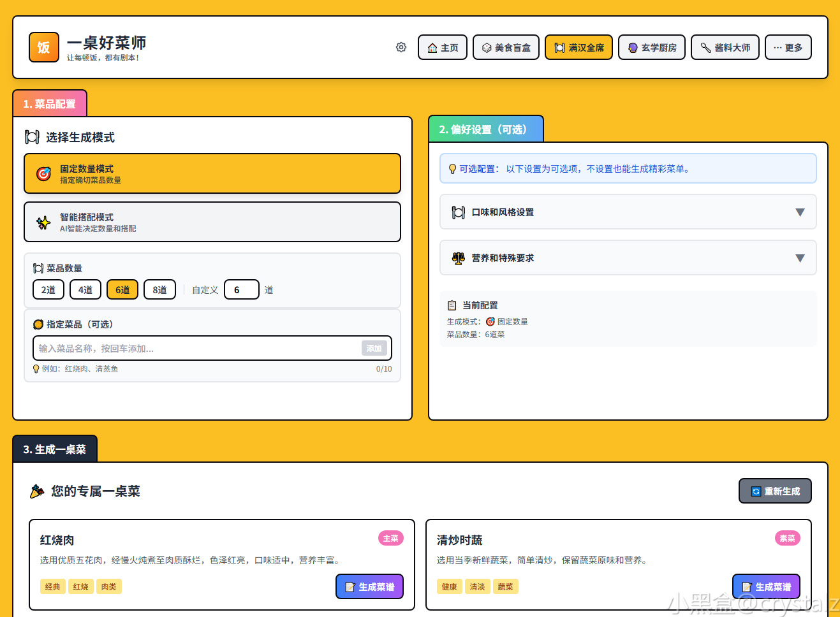
Task: Click the orange 饭 app logo
Action: [x=44, y=47]
